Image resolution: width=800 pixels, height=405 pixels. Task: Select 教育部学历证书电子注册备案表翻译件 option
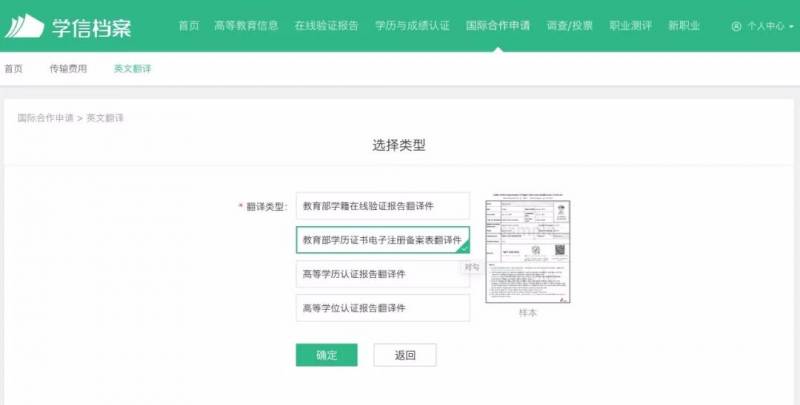click(x=382, y=240)
